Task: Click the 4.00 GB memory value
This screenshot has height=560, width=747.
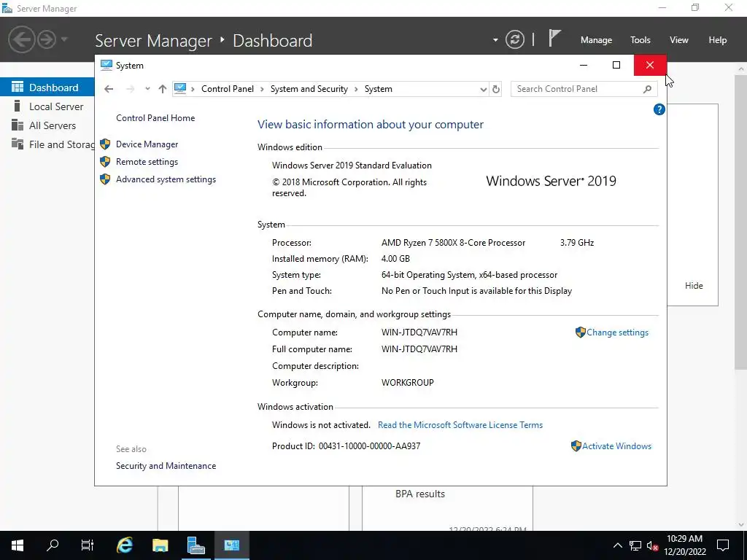Action: [395, 259]
